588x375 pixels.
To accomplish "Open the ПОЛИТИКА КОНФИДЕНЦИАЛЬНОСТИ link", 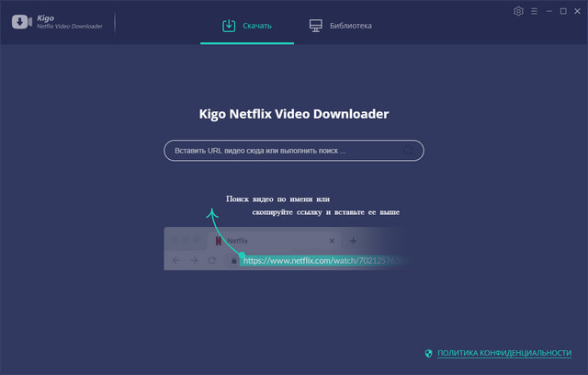I will [504, 353].
